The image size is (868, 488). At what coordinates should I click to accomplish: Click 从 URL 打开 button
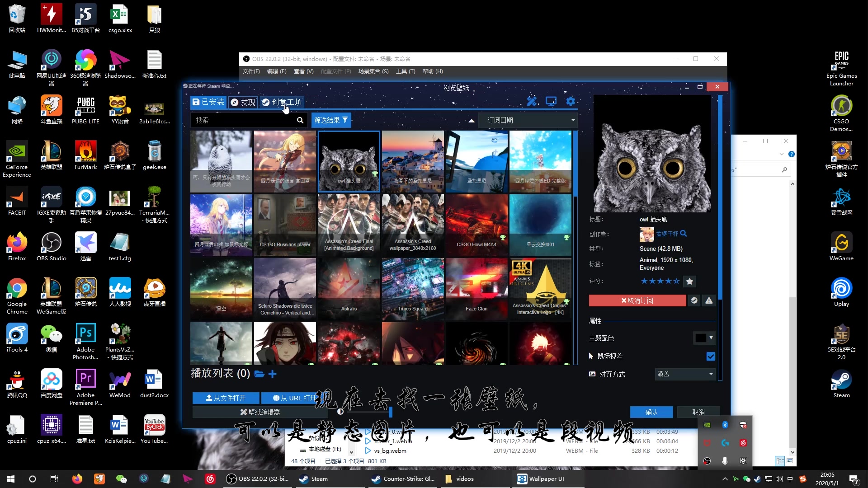click(x=295, y=398)
